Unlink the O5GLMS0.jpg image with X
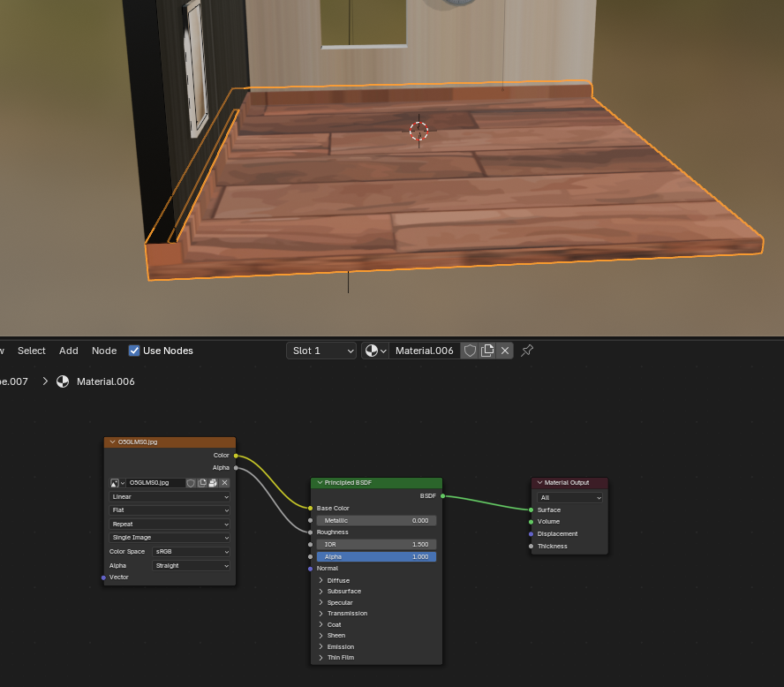The image size is (784, 687). 224,482
